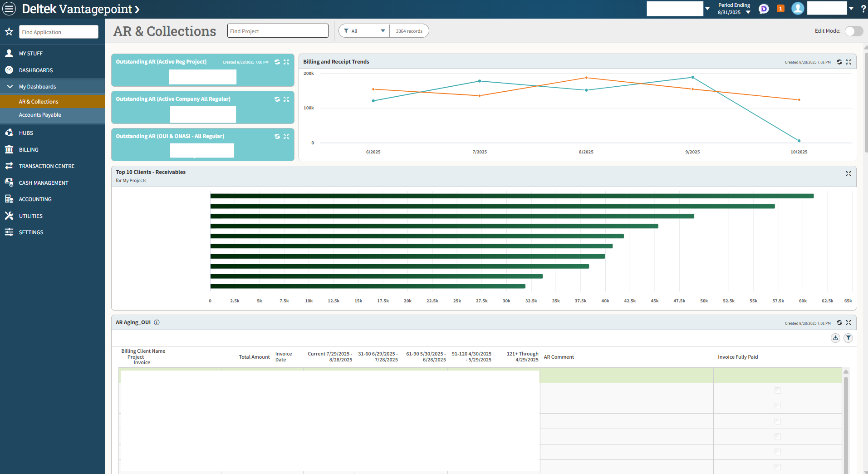Collapse the My Dashboards section

pyautogui.click(x=10, y=86)
